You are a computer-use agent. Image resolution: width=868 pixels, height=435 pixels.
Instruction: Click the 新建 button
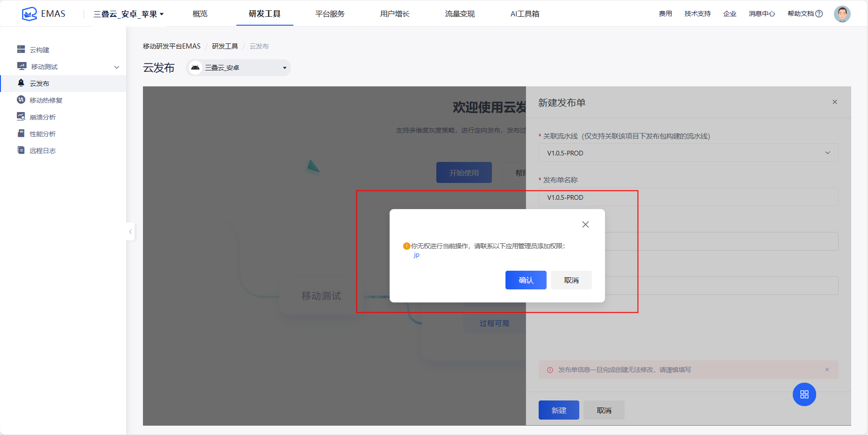[559, 410]
